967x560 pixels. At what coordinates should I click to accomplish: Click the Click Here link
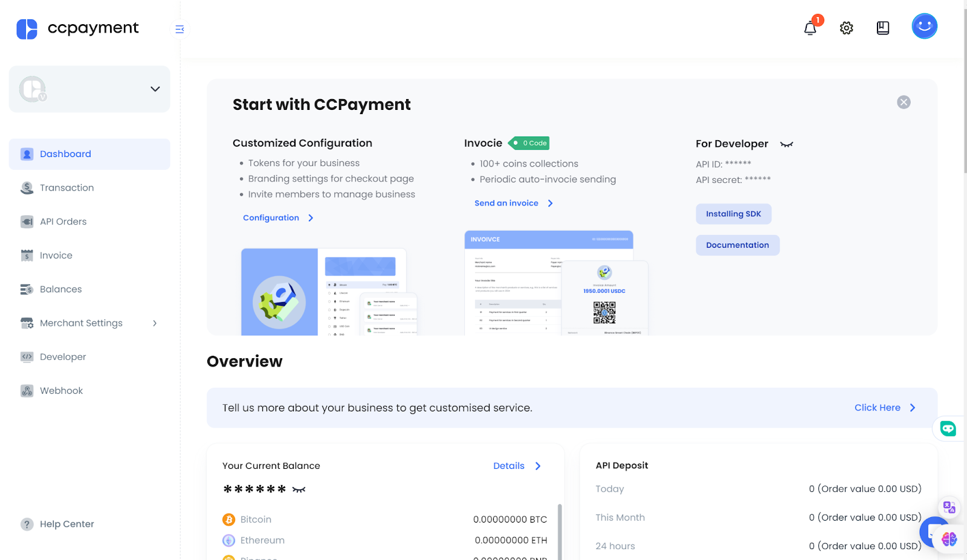pos(878,408)
